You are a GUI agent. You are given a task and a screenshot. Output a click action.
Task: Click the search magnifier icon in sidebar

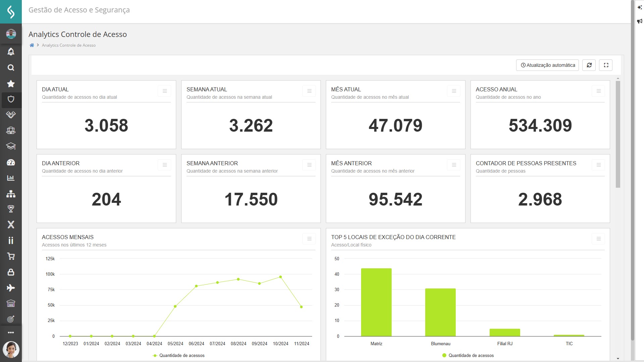[x=11, y=68]
